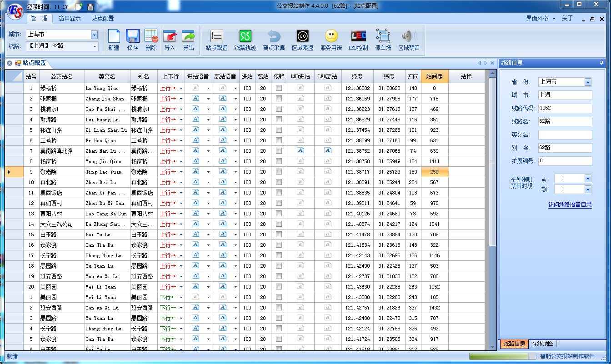
Task: Click the empty 英文名 input field
Action: tap(565, 135)
